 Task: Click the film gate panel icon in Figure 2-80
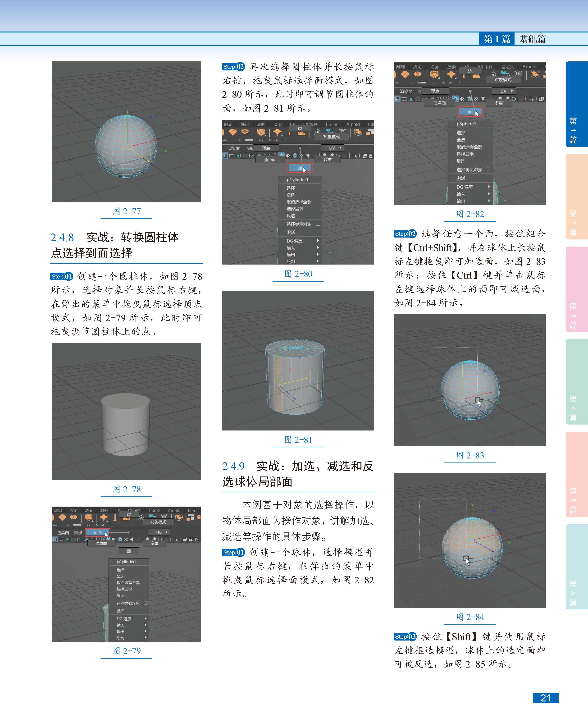coord(232,156)
